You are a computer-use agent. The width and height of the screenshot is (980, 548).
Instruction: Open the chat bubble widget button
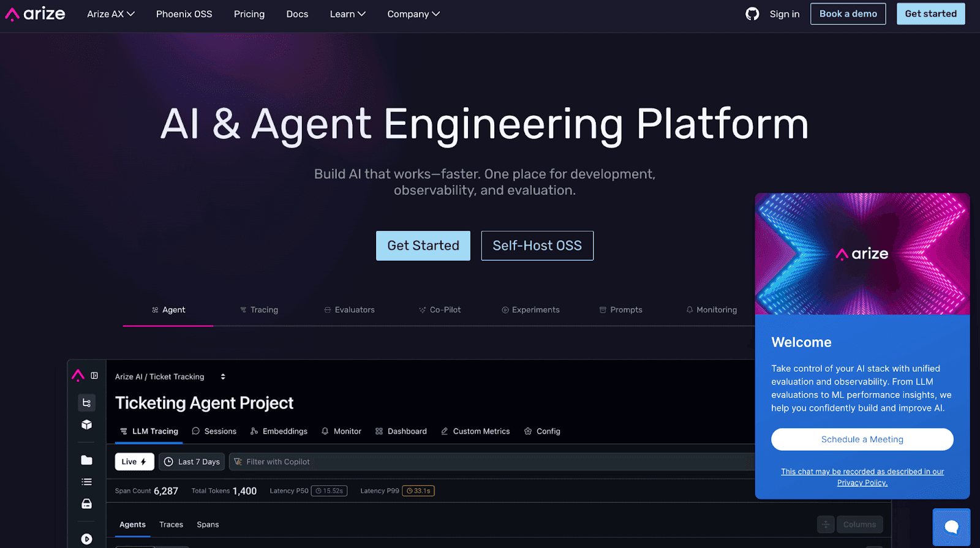point(951,527)
